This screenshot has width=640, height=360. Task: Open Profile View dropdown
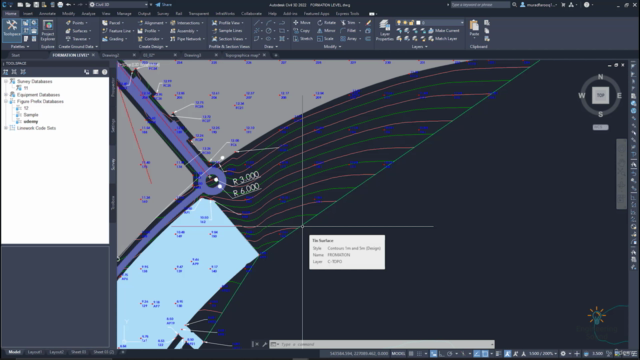(228, 23)
